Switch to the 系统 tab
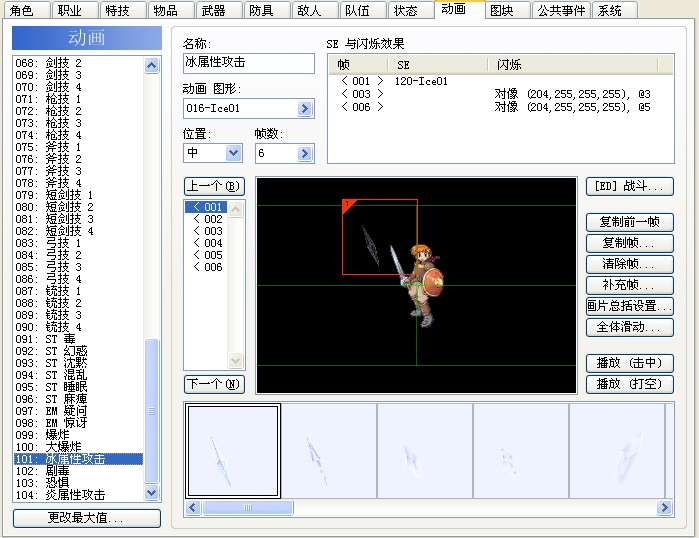The height and width of the screenshot is (538, 699). pos(615,10)
